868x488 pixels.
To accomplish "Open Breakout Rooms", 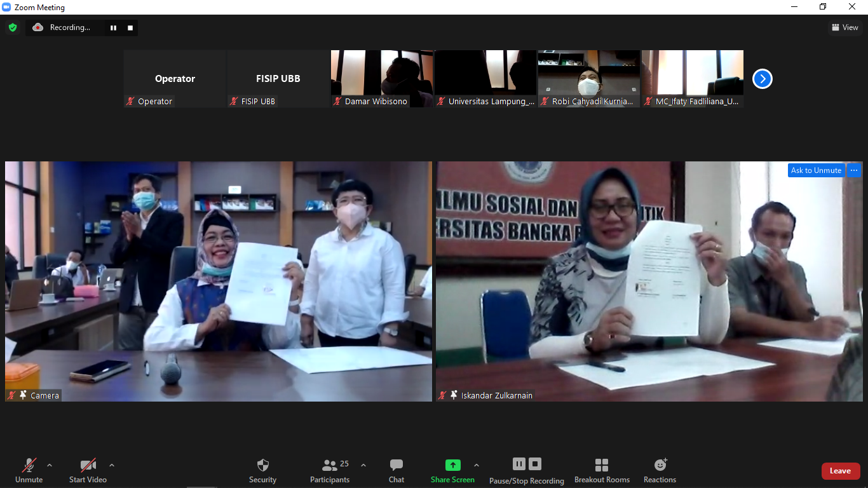I will [602, 465].
